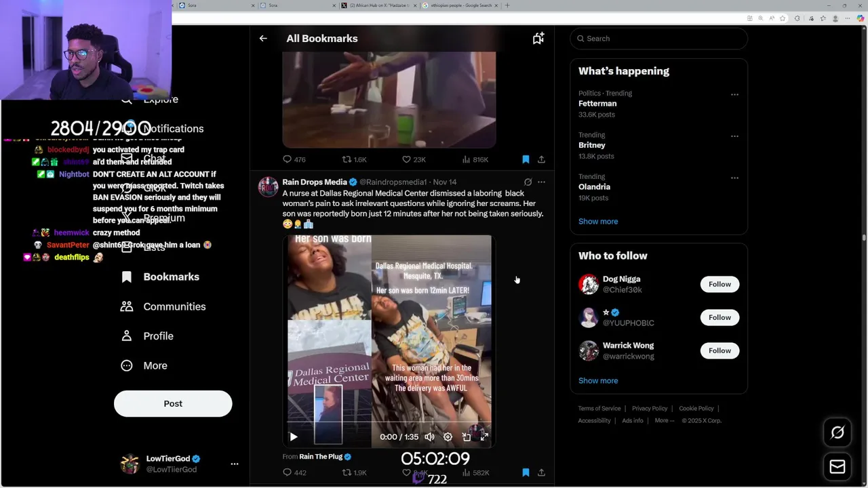868x488 pixels.
Task: Follow Warrick Wong
Action: pyautogui.click(x=719, y=350)
